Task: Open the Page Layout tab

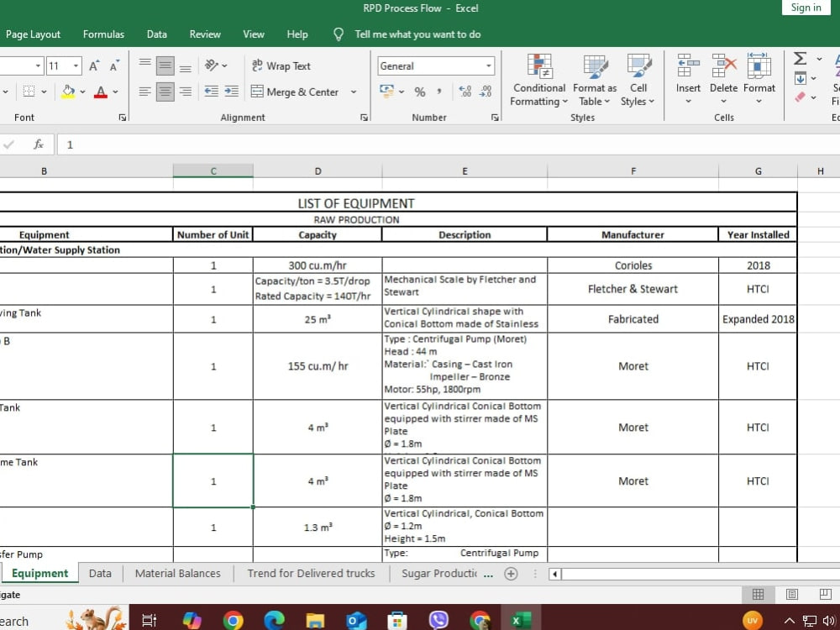Action: pyautogui.click(x=34, y=34)
